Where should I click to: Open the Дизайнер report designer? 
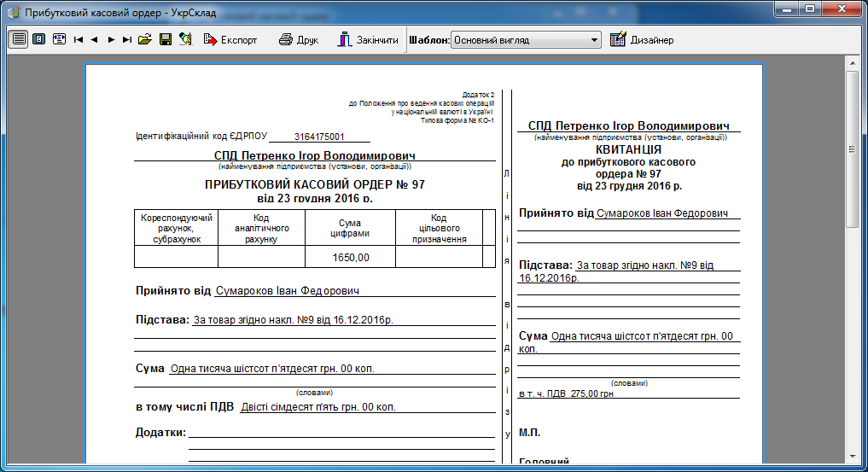pyautogui.click(x=642, y=39)
